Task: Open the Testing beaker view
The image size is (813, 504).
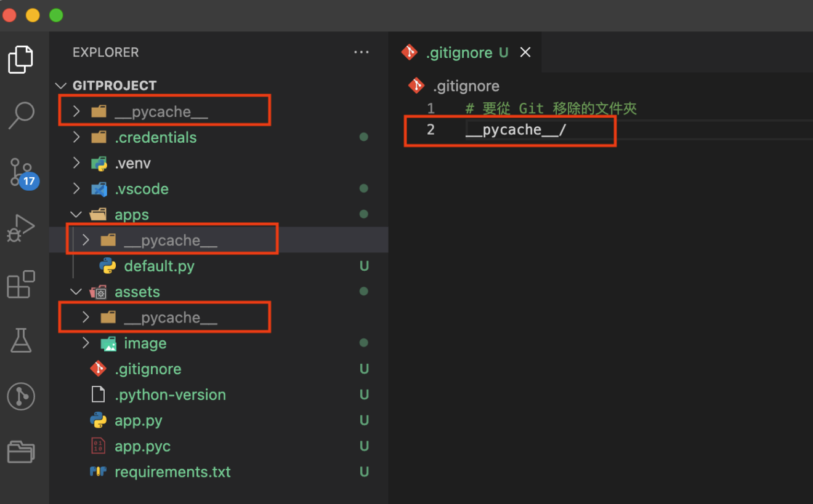Action: click(x=20, y=340)
